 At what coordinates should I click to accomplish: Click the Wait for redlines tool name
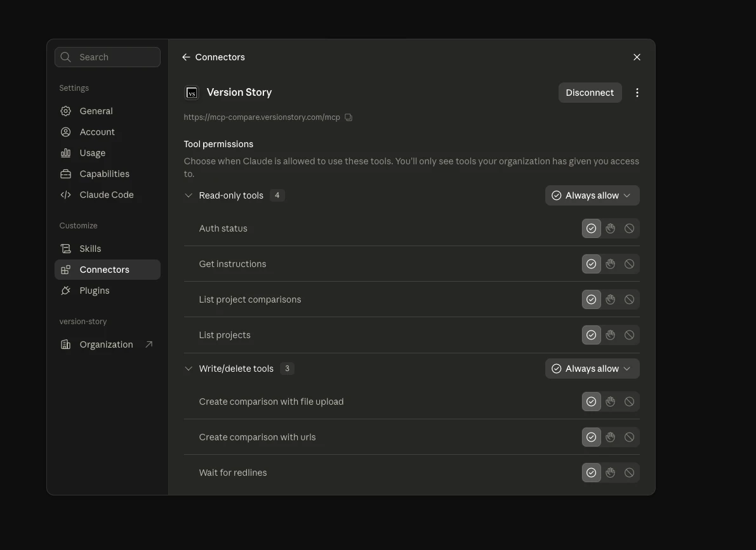coord(233,473)
